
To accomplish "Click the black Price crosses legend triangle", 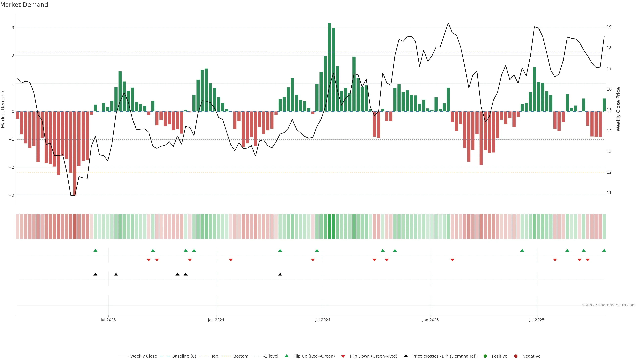I will (x=406, y=356).
